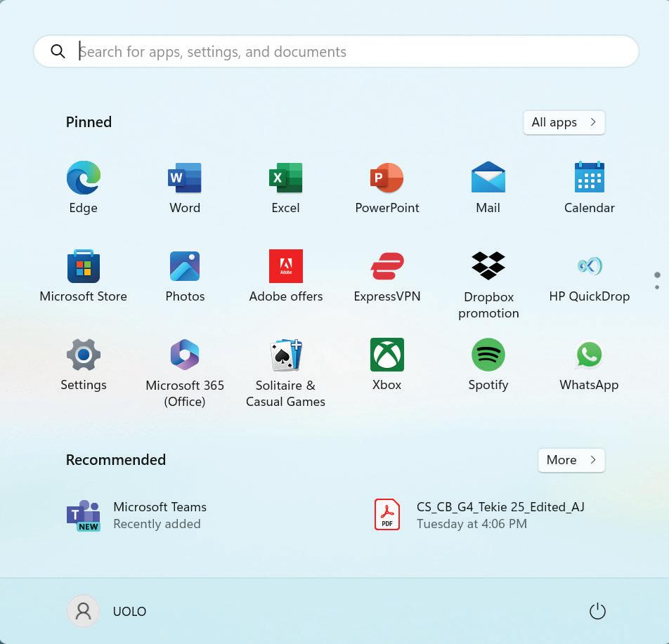Click the 'Recently added' label under Teams
669x644 pixels.
click(x=157, y=524)
